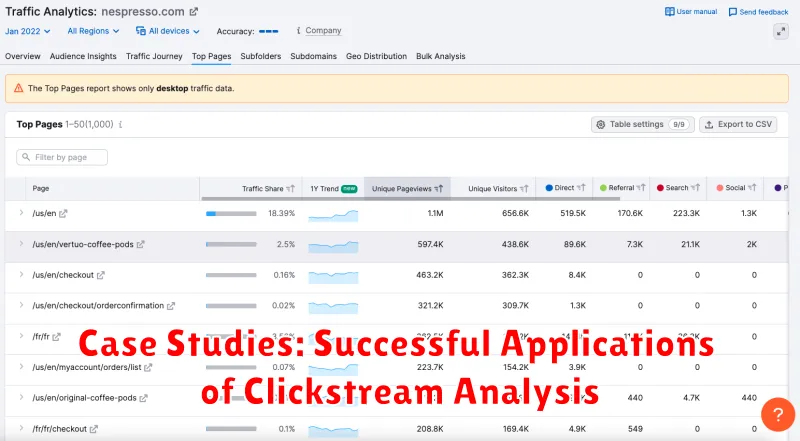Click the vertuo-coffee-pods trend sparkline
Image resolution: width=800 pixels, height=441 pixels.
coord(333,246)
